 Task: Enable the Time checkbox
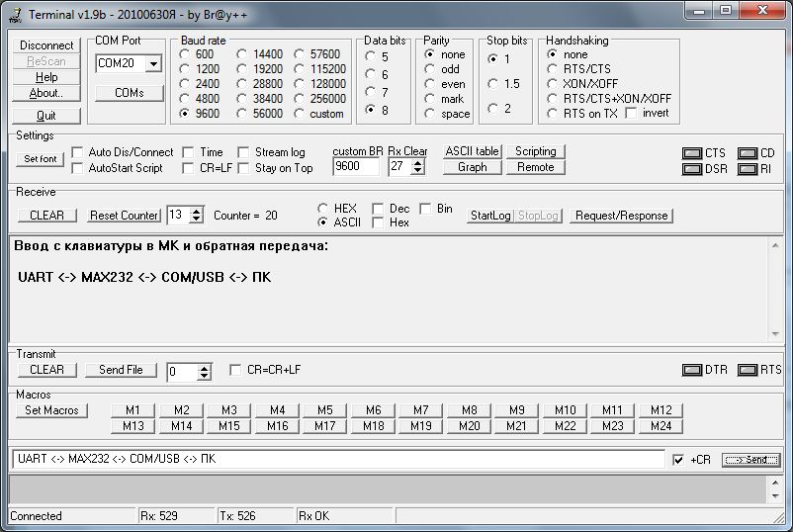click(x=188, y=152)
